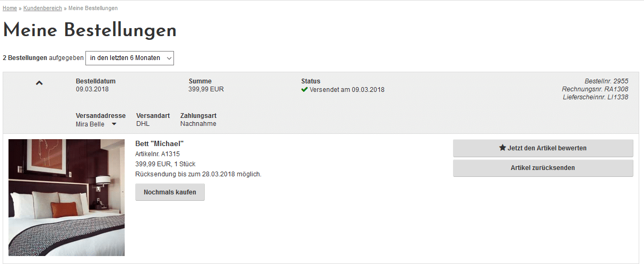Image resolution: width=644 pixels, height=264 pixels.
Task: Click Artikel zurücksenden button
Action: coord(543,168)
